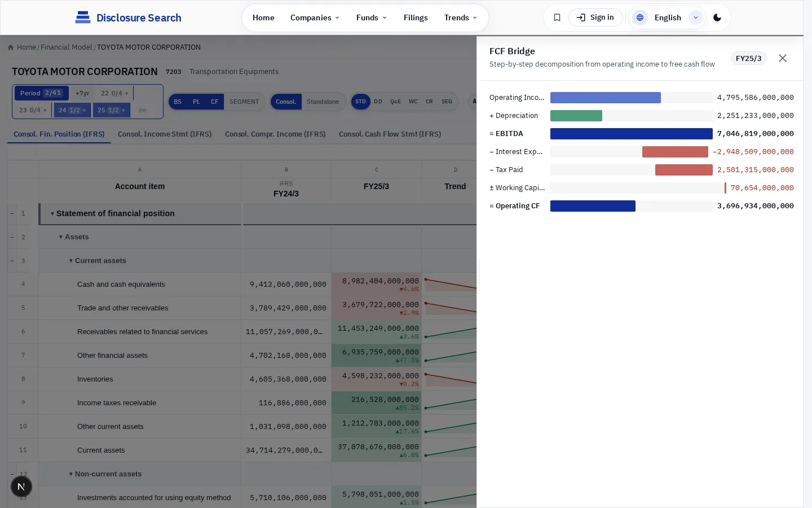
Task: Switch to Consol. Cash Flow Stmt (IFRS) tab
Action: 390,134
